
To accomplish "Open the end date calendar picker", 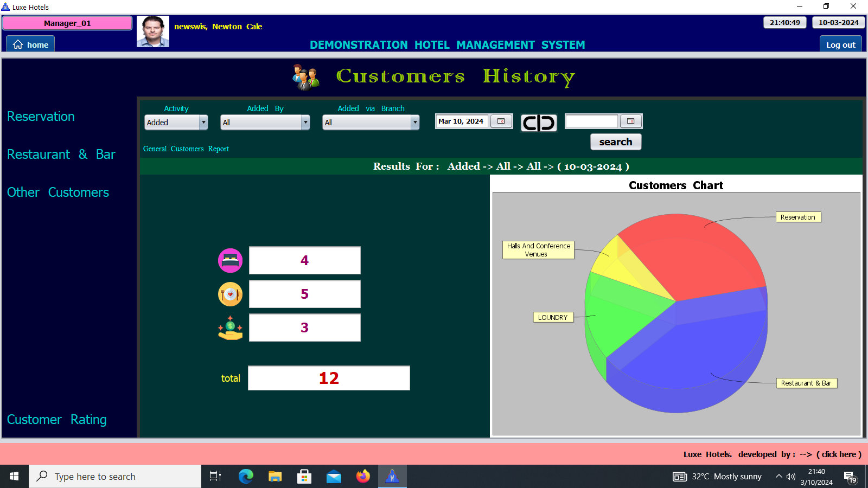I will click(630, 121).
